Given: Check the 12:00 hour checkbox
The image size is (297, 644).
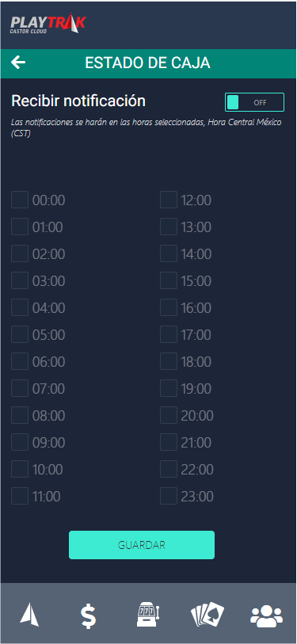Looking at the screenshot, I should point(169,200).
